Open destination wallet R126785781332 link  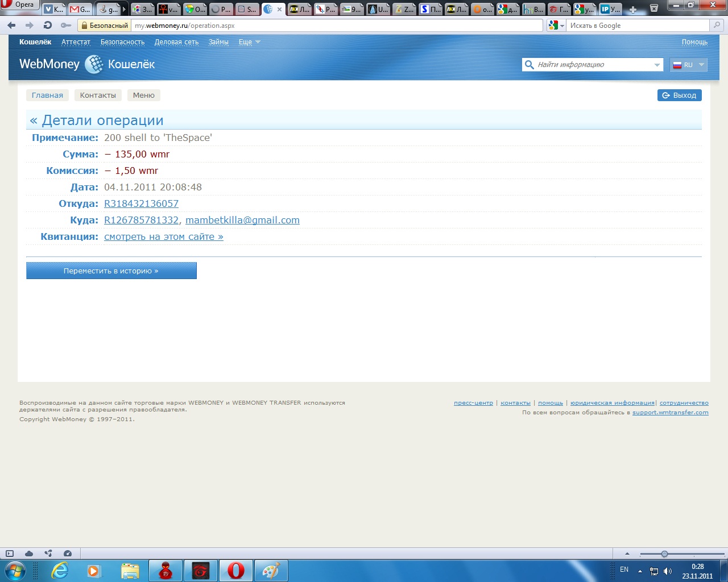[x=141, y=220]
